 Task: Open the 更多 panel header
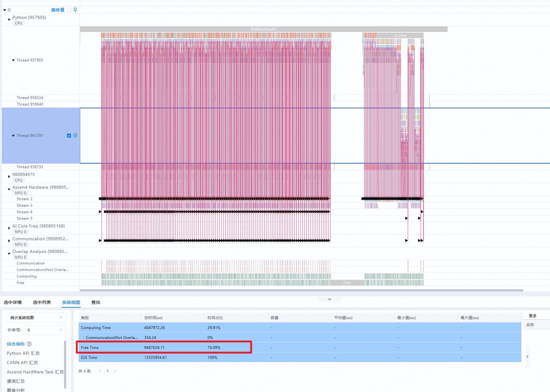click(x=533, y=316)
